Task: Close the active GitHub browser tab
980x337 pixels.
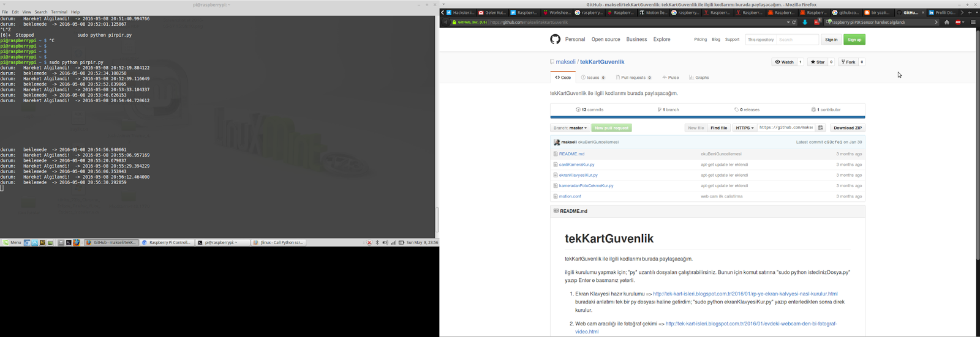Action: pyautogui.click(x=923, y=12)
